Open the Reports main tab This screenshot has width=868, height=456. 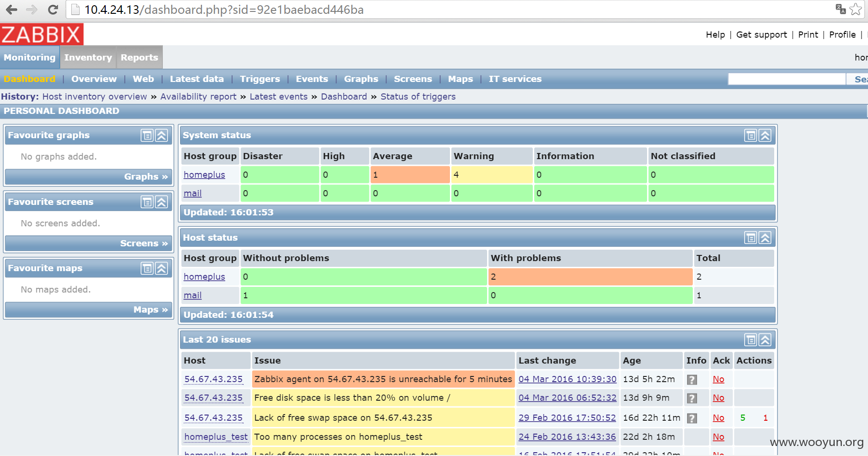point(139,57)
